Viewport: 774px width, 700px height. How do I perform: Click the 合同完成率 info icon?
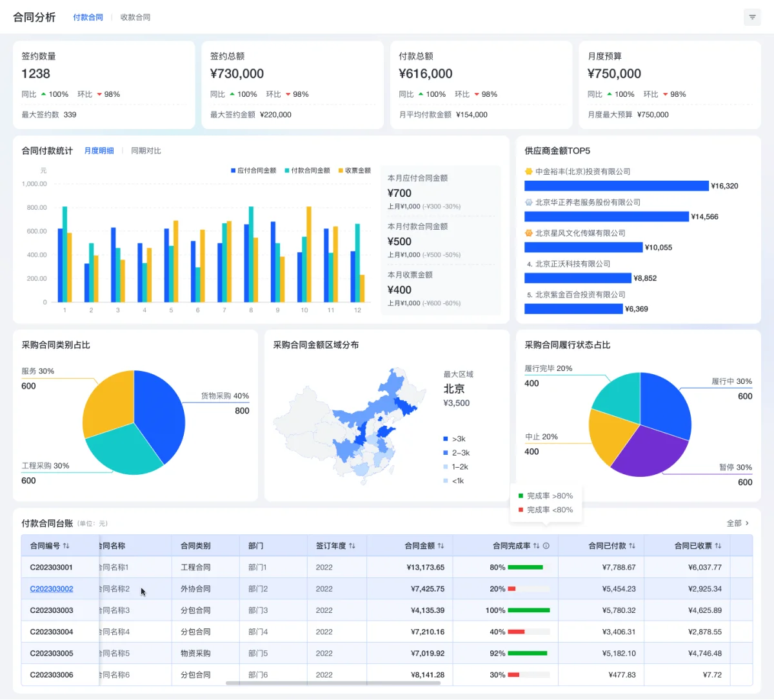pos(546,546)
